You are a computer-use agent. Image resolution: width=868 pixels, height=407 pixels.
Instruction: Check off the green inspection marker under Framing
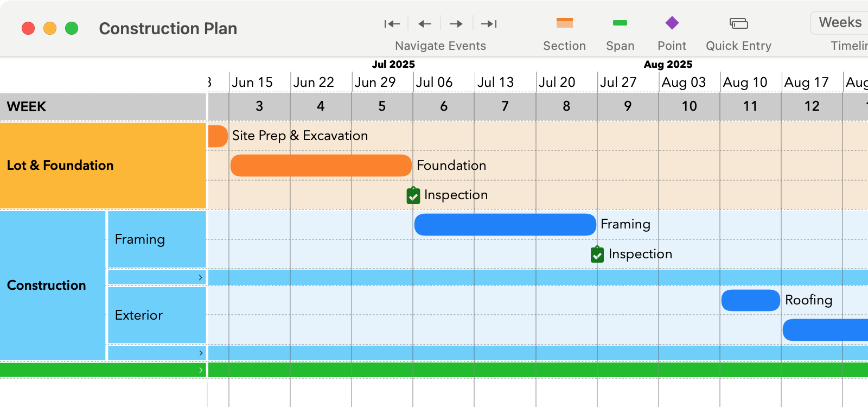pos(597,255)
